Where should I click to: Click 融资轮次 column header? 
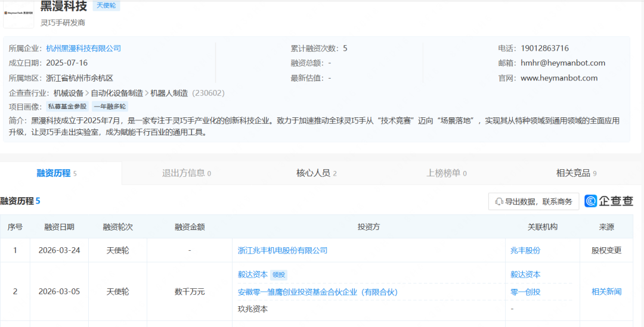click(x=118, y=227)
